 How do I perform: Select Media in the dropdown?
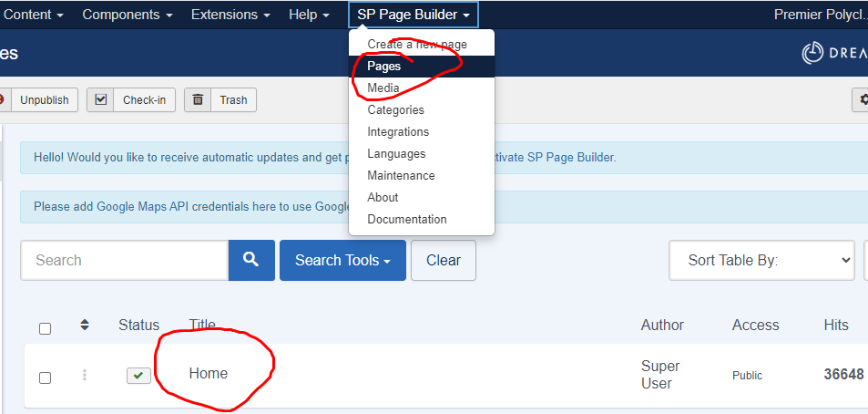click(x=422, y=88)
